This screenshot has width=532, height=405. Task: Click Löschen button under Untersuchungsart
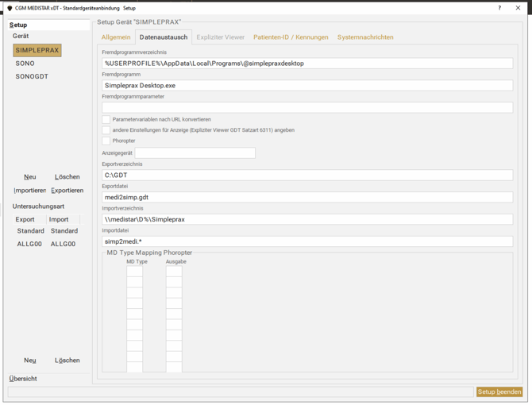point(67,361)
